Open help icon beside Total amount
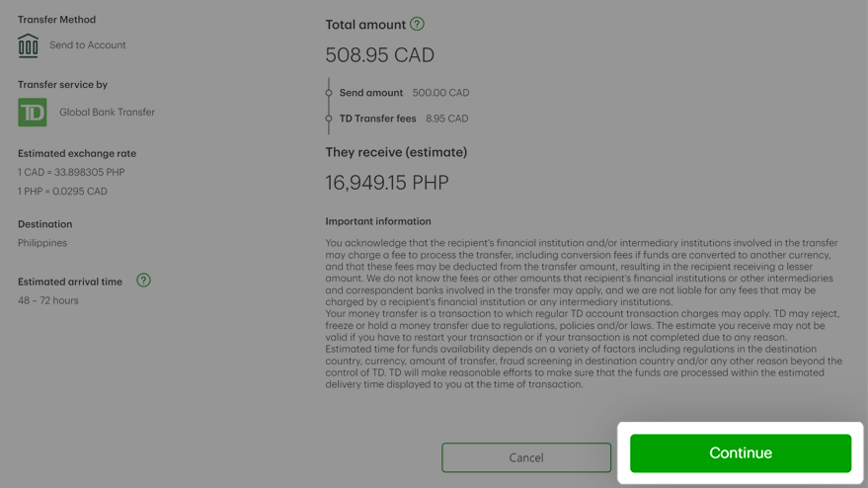 [417, 24]
